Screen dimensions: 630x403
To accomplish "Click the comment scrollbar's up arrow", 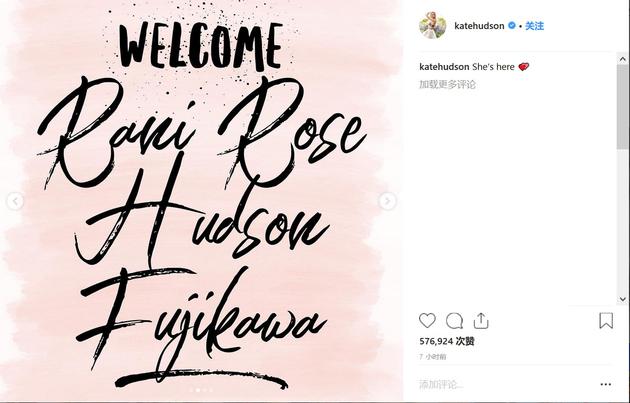I will point(623,59).
